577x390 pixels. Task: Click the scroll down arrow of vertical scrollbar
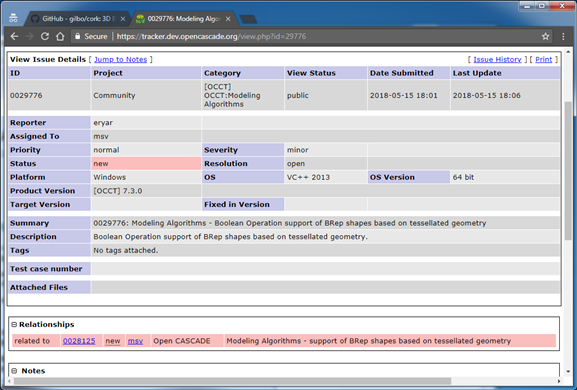click(x=568, y=372)
